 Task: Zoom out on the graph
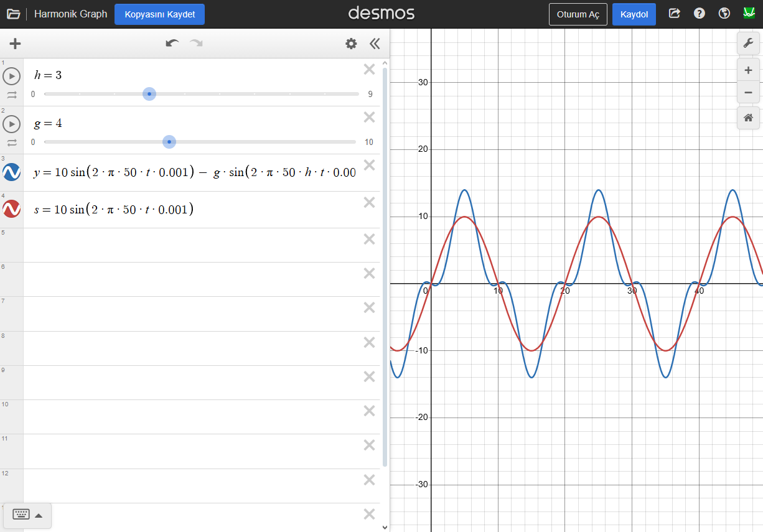748,93
